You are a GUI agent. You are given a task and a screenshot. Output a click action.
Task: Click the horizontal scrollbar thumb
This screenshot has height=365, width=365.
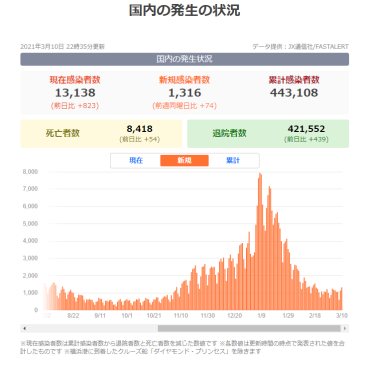click(249, 328)
